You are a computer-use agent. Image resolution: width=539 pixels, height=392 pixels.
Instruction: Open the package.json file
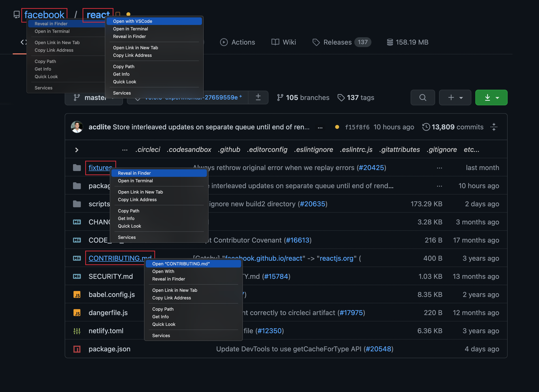click(110, 349)
